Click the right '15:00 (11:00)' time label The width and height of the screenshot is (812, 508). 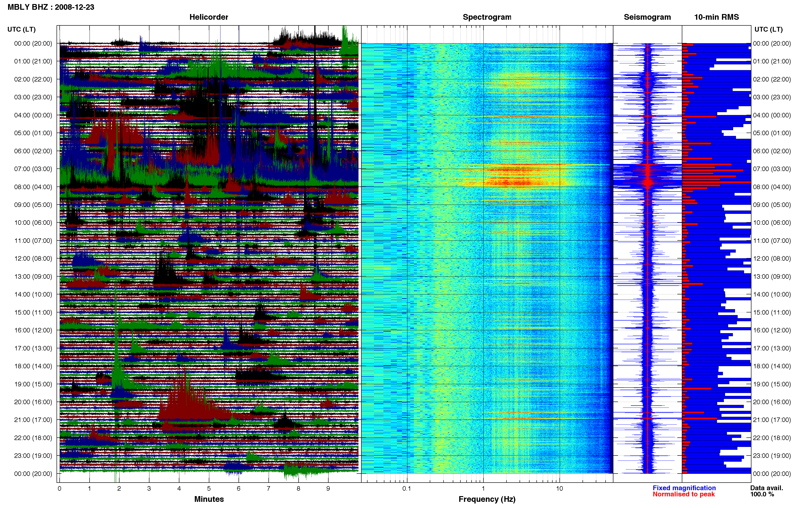(772, 312)
